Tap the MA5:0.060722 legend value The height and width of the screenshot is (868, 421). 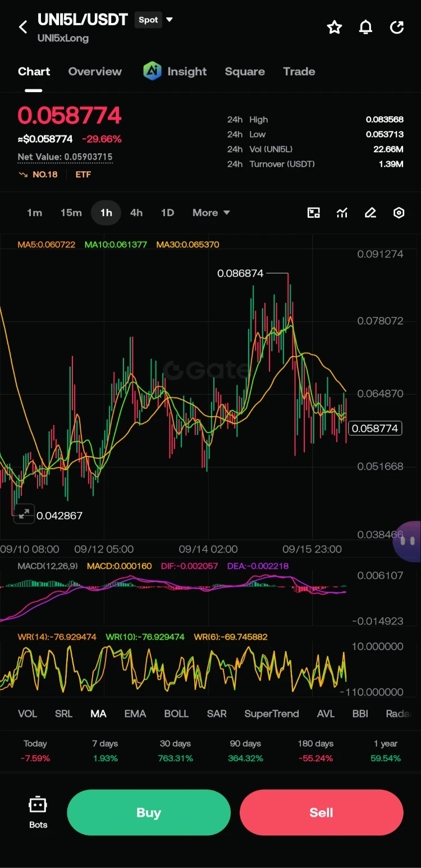46,245
